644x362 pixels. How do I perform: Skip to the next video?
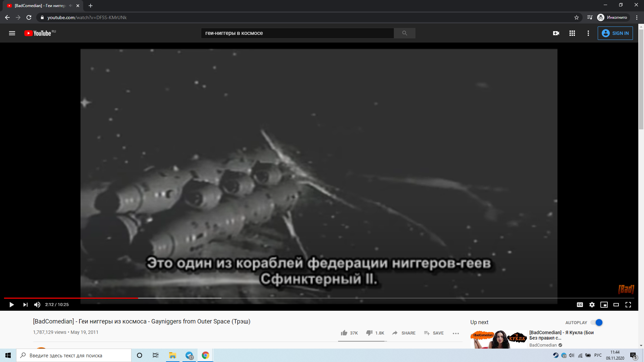[x=25, y=305]
